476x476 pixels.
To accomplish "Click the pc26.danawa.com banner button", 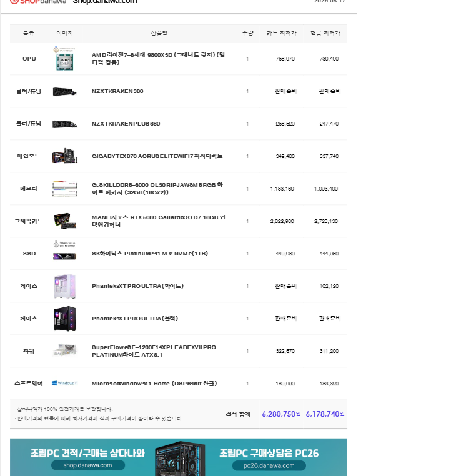I will click(x=269, y=465).
